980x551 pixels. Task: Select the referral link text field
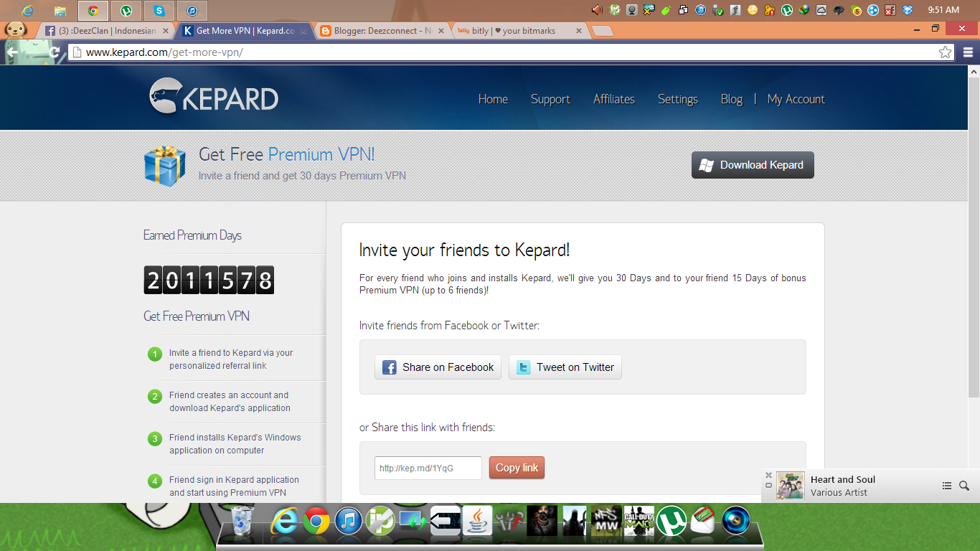tap(428, 468)
